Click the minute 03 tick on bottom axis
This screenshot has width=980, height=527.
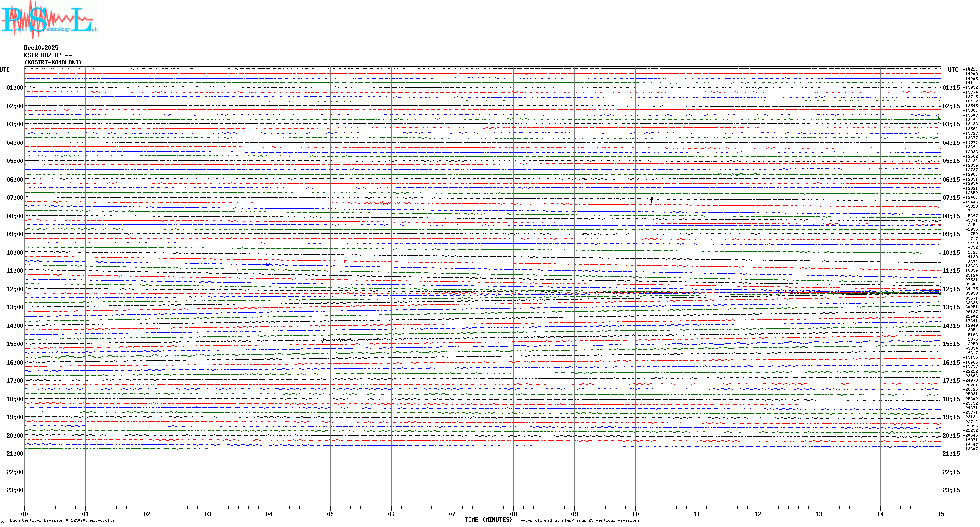(x=208, y=514)
